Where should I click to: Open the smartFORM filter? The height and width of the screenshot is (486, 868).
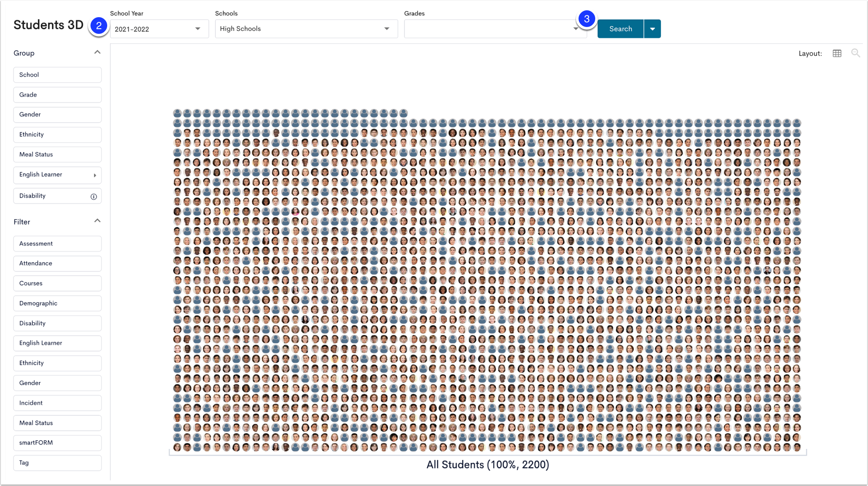[57, 443]
